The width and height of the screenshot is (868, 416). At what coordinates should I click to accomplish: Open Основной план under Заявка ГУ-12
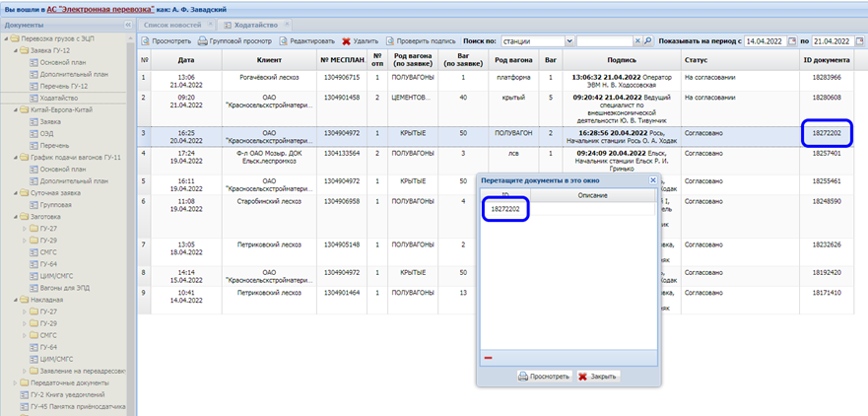pyautogui.click(x=62, y=62)
